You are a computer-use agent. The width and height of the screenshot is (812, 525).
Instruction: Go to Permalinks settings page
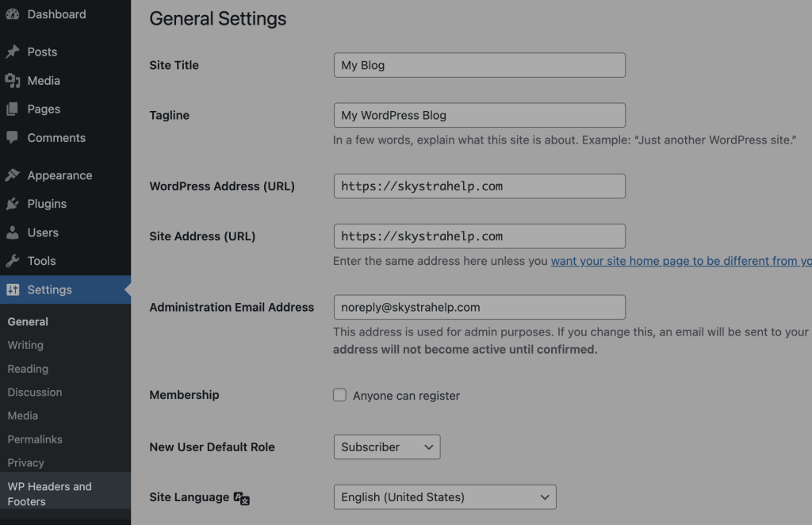(35, 439)
